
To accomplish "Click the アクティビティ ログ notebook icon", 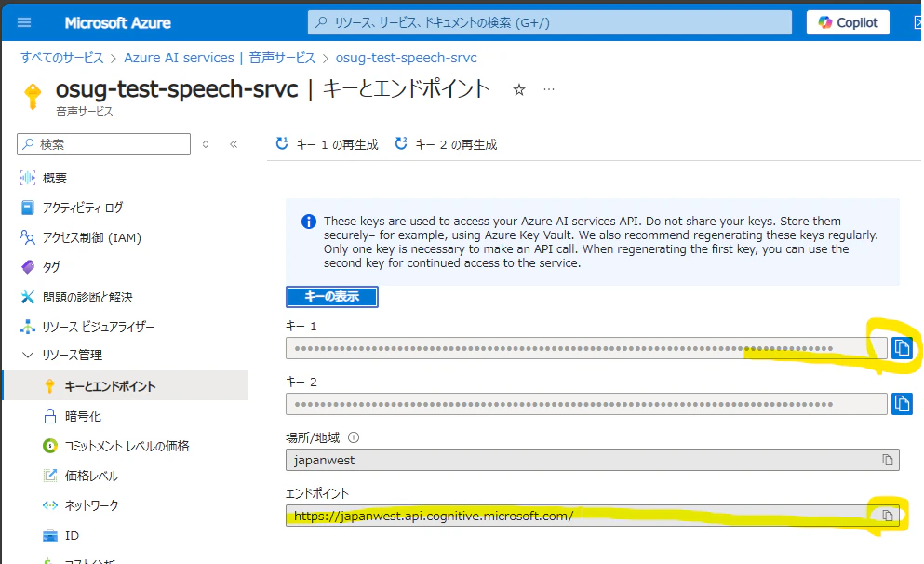I will point(28,208).
